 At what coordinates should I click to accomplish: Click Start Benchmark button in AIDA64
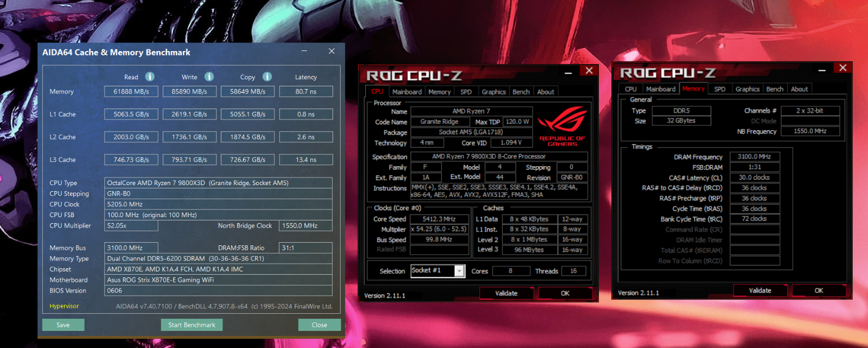coord(192,325)
